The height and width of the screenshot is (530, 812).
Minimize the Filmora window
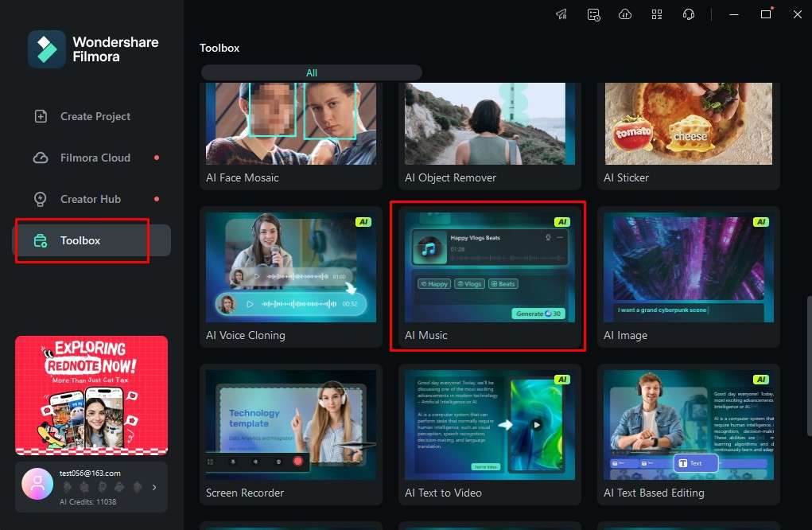point(734,14)
